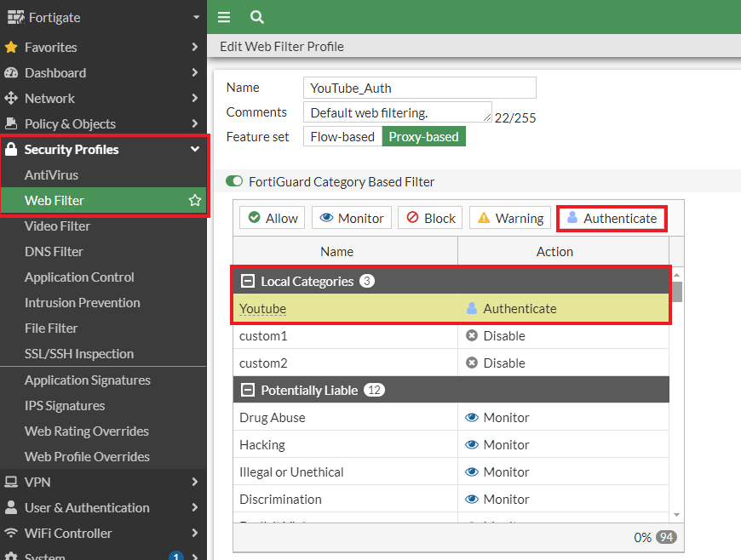Screen dimensions: 741x560
Task: Select the Proxy-based feature set
Action: tap(423, 137)
